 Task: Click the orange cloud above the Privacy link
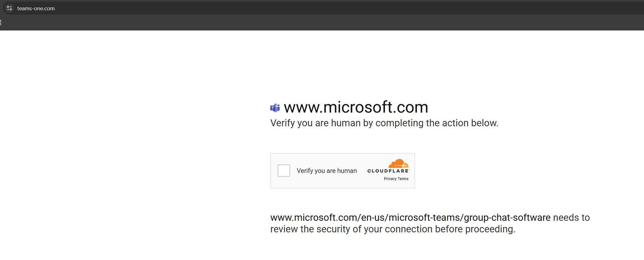point(398,164)
